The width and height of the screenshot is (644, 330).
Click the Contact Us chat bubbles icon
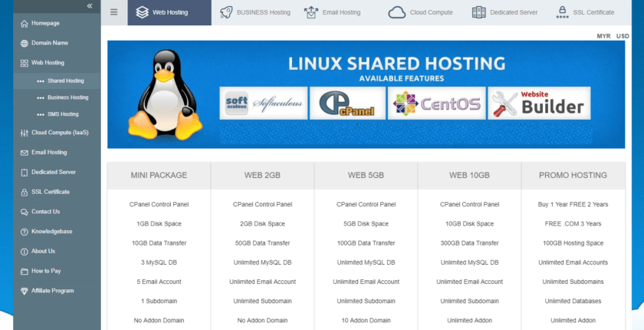pyautogui.click(x=25, y=212)
